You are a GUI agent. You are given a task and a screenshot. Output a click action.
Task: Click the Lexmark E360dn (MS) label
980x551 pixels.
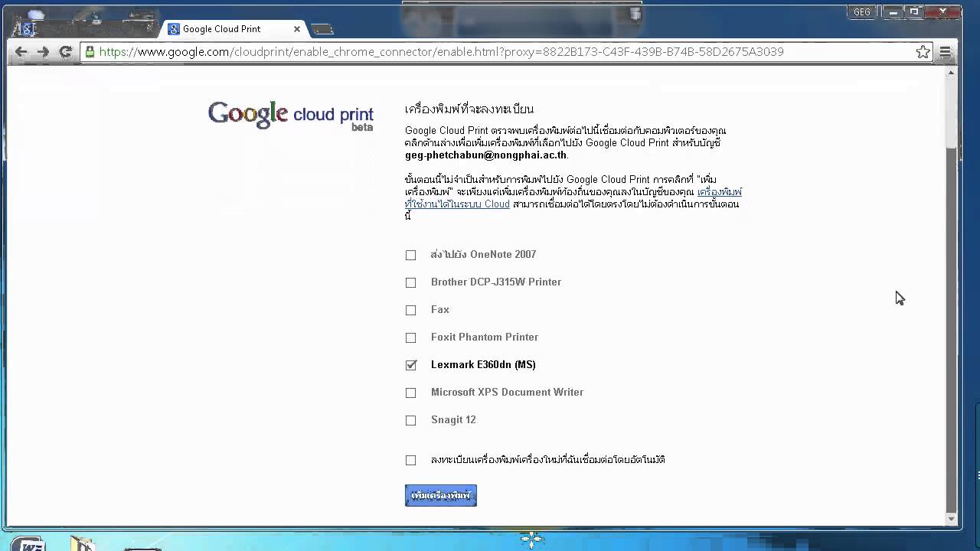pyautogui.click(x=483, y=364)
